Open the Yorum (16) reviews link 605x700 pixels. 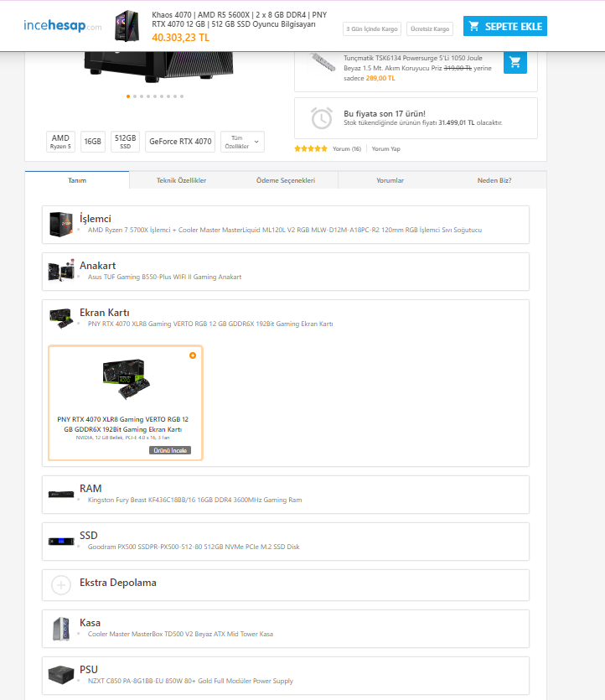(x=347, y=148)
